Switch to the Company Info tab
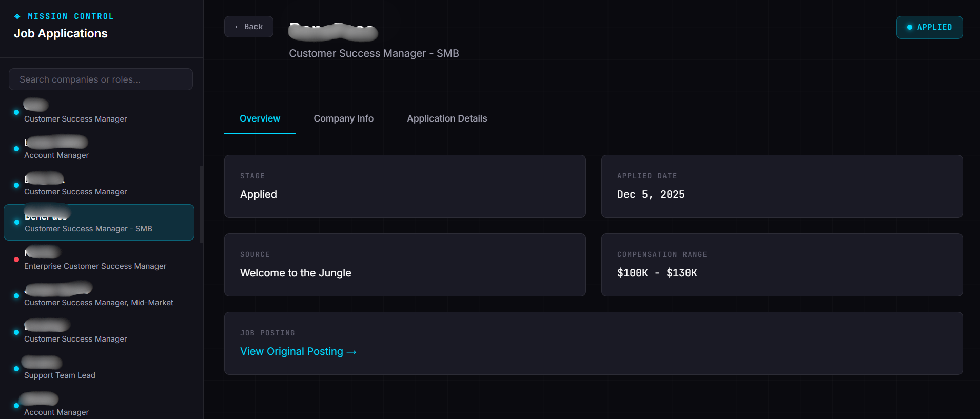980x419 pixels. coord(343,118)
